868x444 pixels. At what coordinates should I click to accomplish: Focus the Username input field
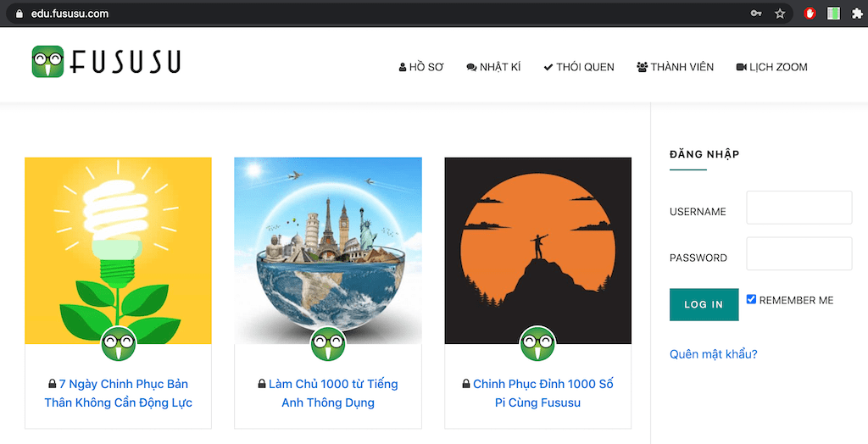point(798,208)
